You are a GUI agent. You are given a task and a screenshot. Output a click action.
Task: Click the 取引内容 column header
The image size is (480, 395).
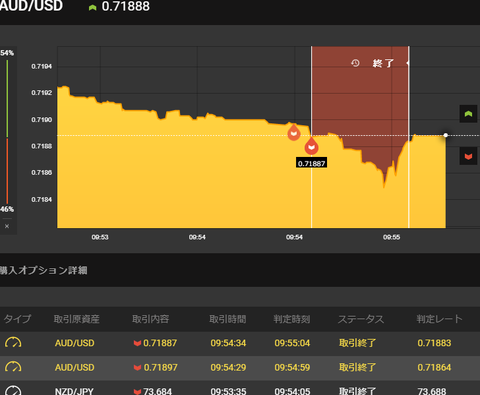click(x=150, y=319)
